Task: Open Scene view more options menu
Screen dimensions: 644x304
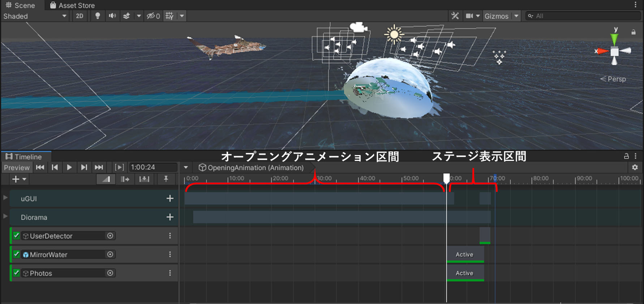Action: [635, 5]
